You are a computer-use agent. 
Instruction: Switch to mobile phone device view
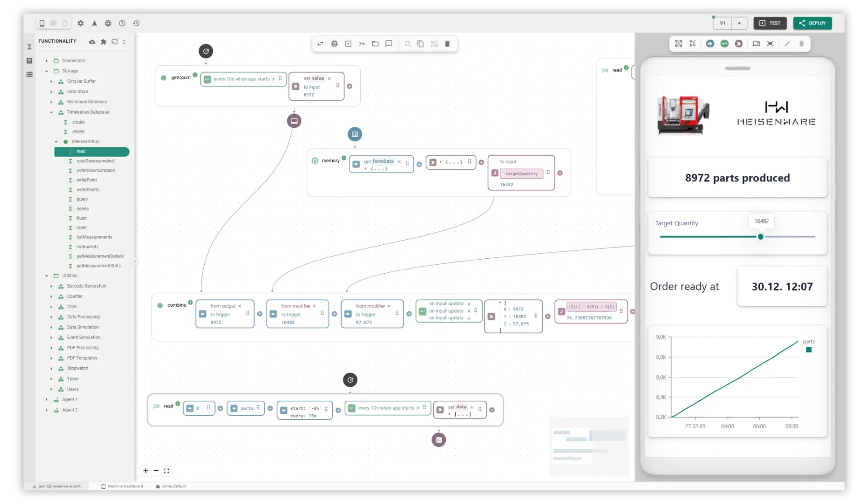click(42, 23)
